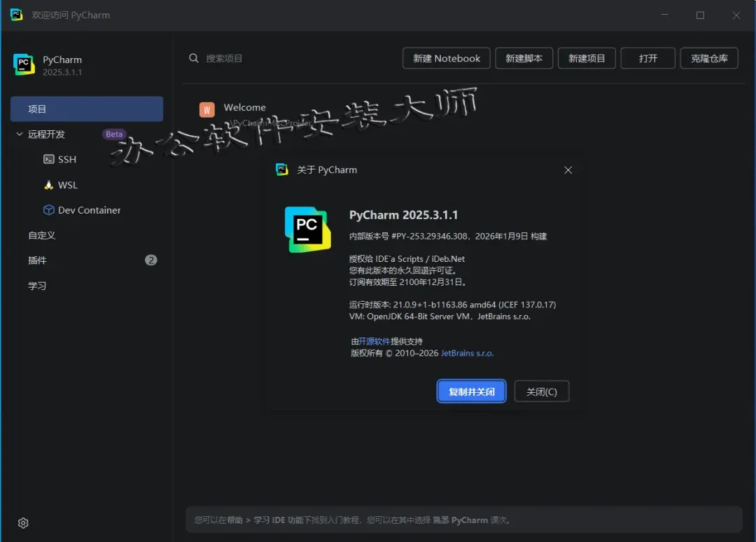Click the 新建 Notebook button
The width and height of the screenshot is (756, 542).
tap(447, 58)
